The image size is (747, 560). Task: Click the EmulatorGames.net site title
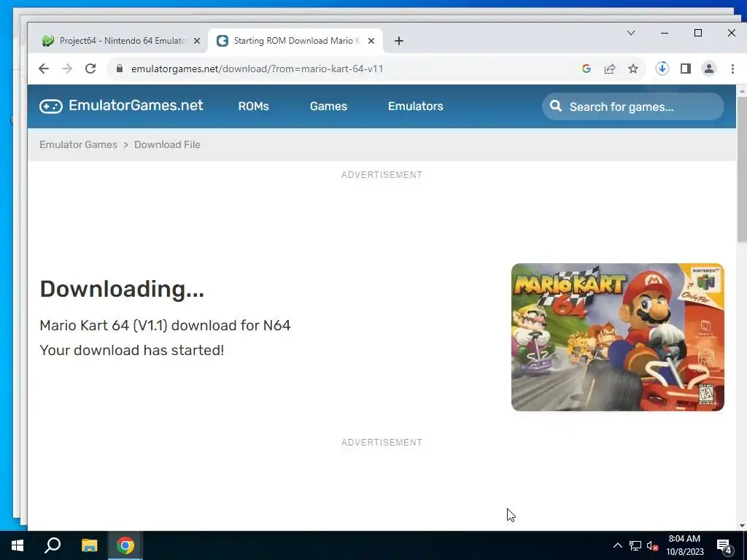(136, 105)
